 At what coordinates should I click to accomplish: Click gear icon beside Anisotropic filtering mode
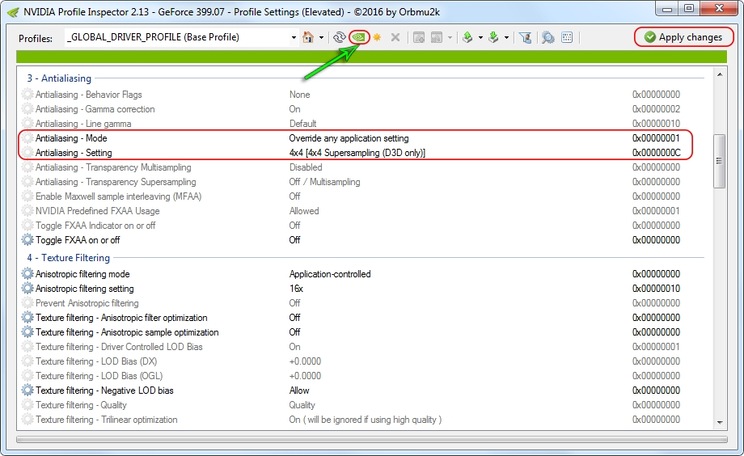click(x=28, y=274)
